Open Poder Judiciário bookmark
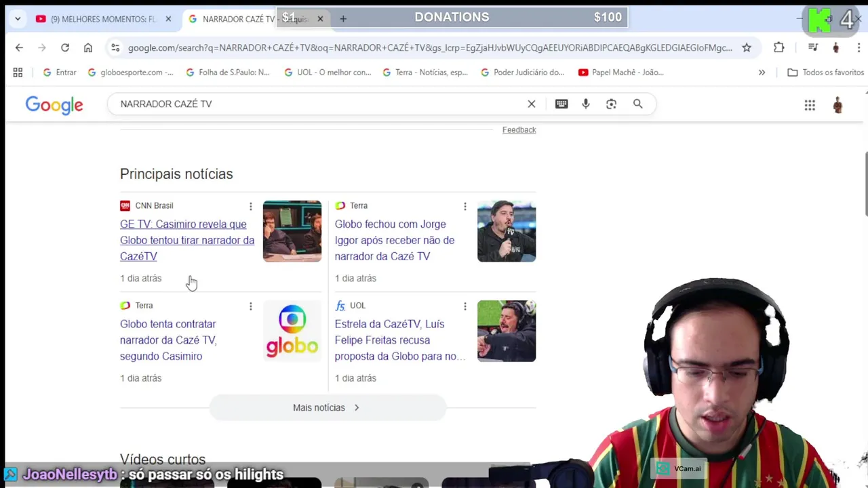 tap(523, 73)
